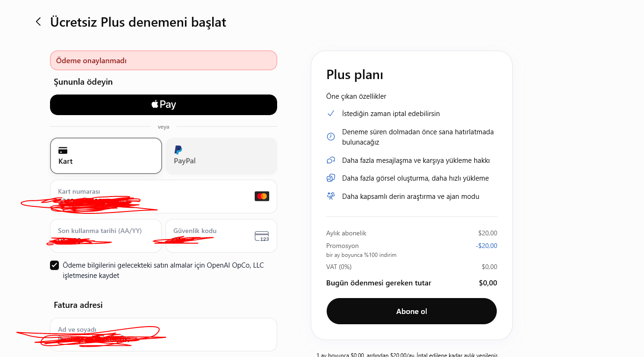
Task: Select the Kart payment method tab
Action: tap(106, 156)
